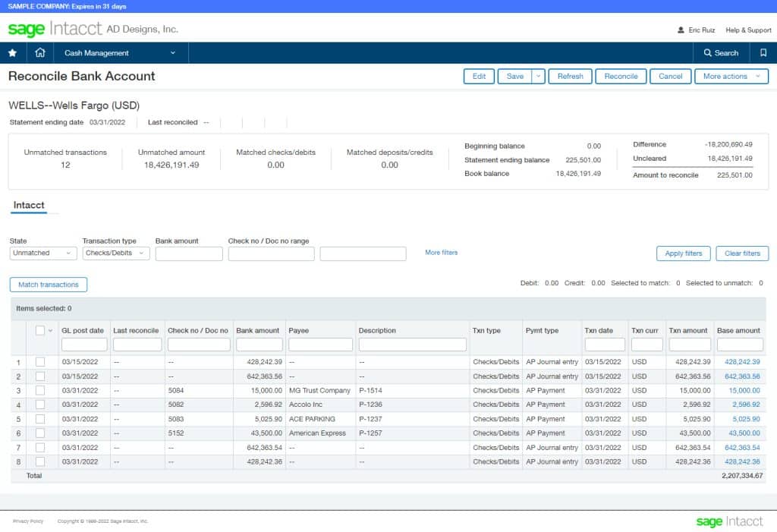This screenshot has width=777, height=532.
Task: Click the Match transactions button
Action: [x=48, y=285]
